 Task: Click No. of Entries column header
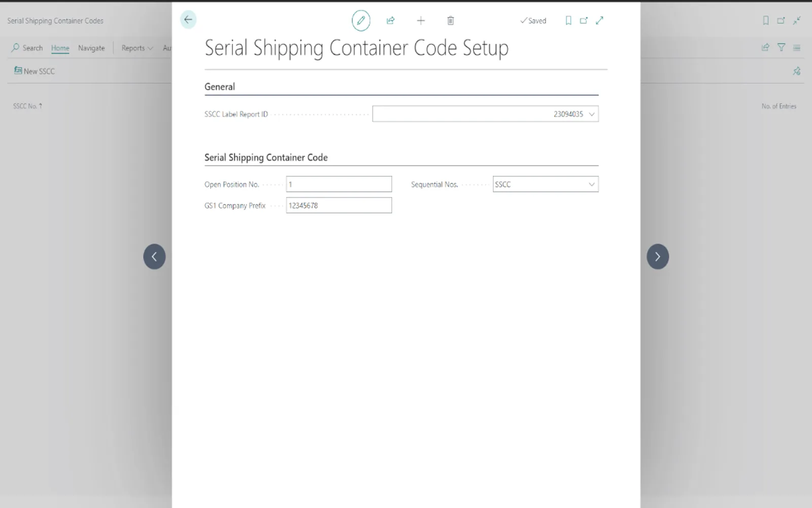coord(779,106)
